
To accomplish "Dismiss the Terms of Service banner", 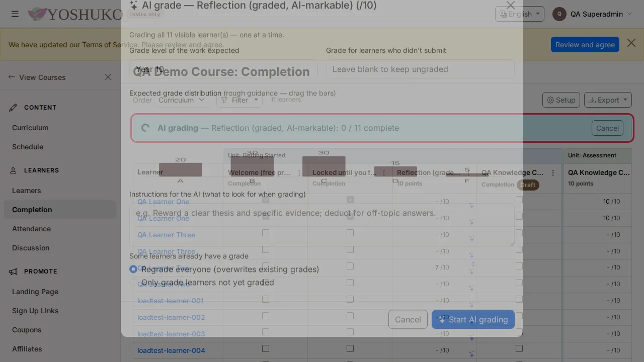I will 631,43.
